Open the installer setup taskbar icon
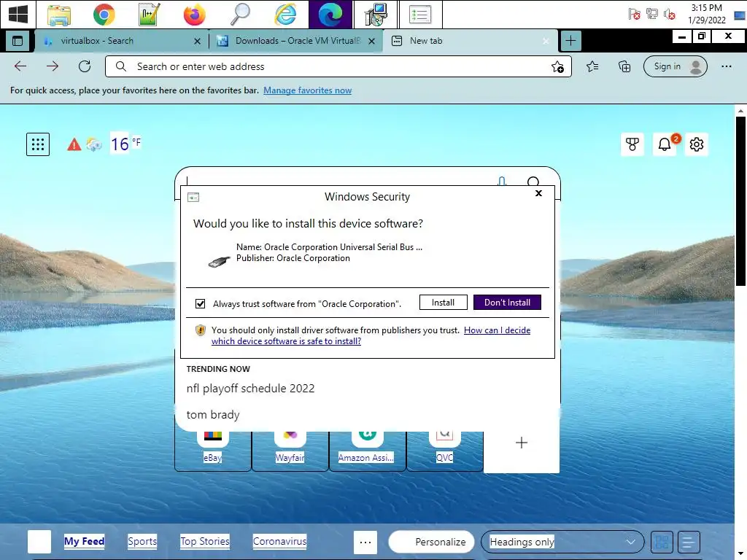The image size is (747, 560). (376, 15)
